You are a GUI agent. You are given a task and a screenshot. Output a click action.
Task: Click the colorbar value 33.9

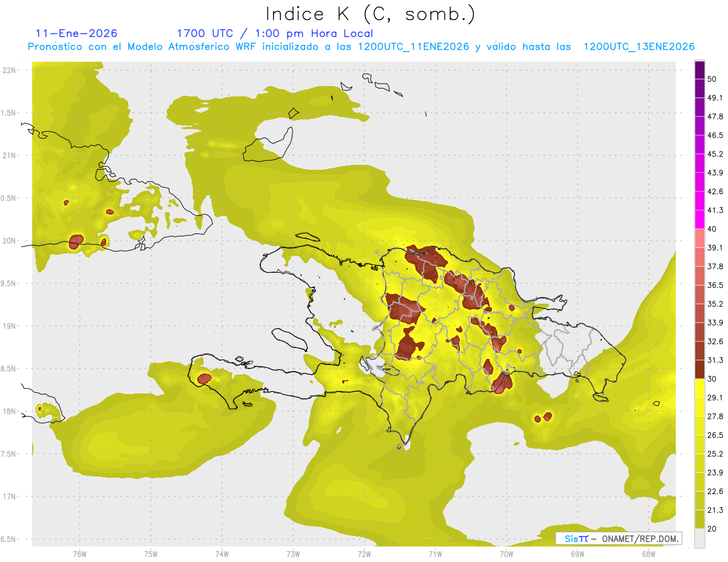click(715, 323)
